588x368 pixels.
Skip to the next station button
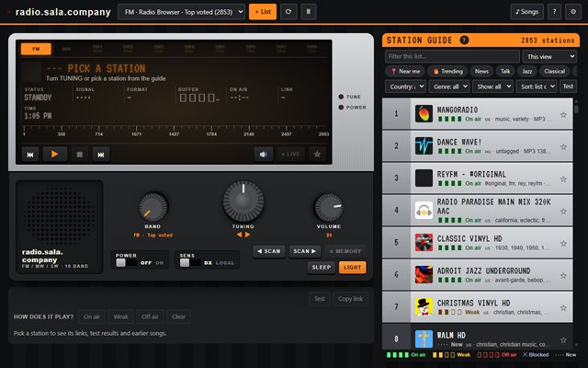101,155
